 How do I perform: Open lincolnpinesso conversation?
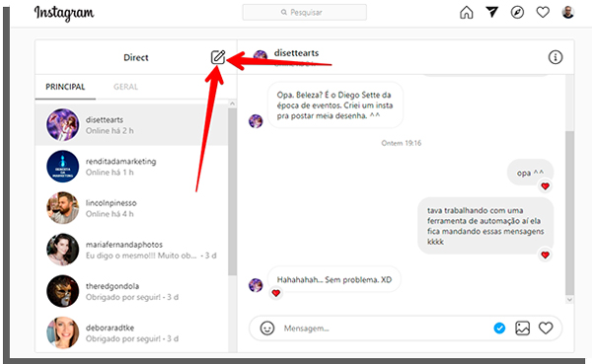click(131, 208)
